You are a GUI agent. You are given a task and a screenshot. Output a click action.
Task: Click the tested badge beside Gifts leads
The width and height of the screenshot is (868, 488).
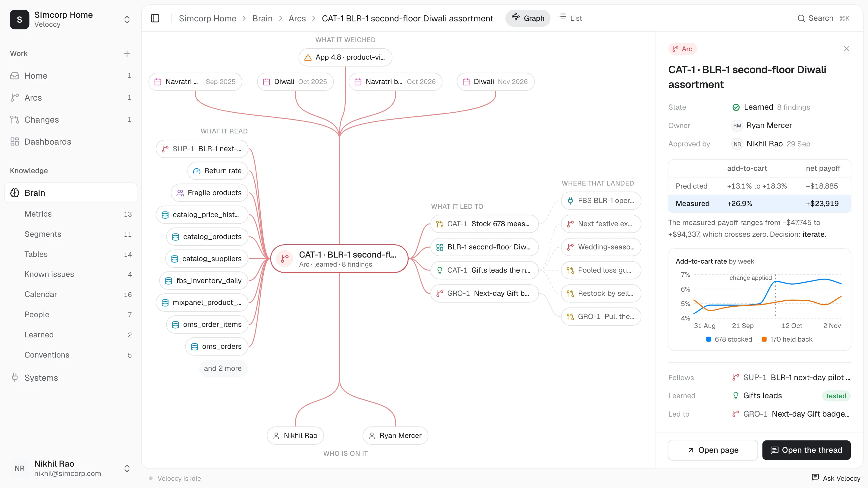836,396
